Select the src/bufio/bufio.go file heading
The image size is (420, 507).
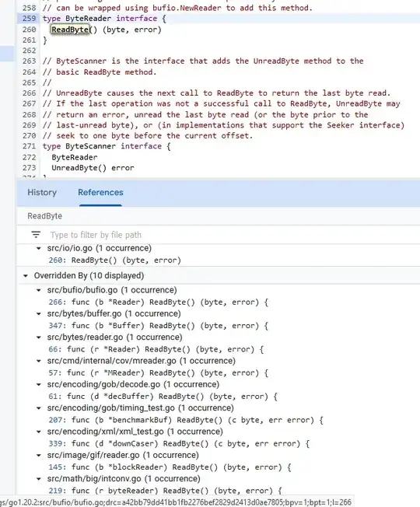(x=112, y=290)
